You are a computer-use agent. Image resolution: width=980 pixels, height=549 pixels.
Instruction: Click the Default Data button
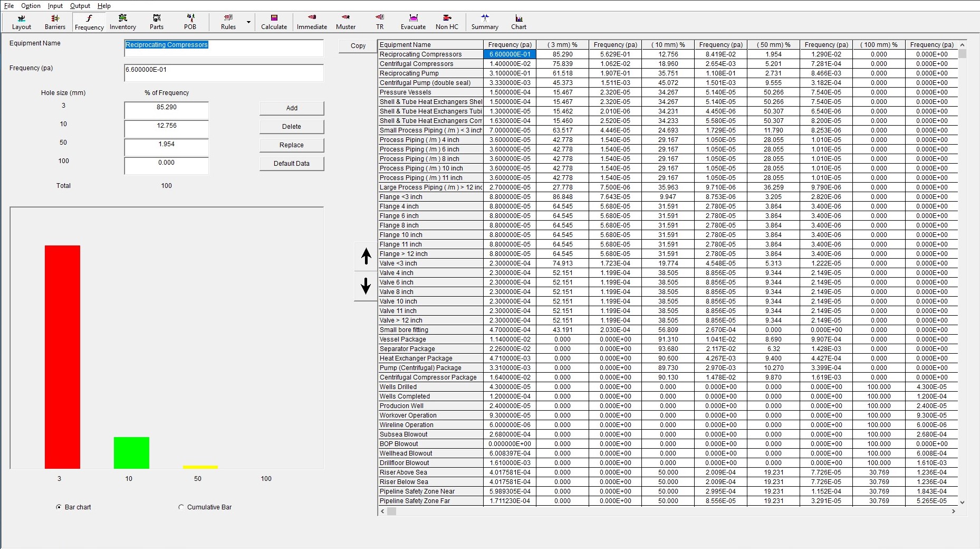[292, 164]
